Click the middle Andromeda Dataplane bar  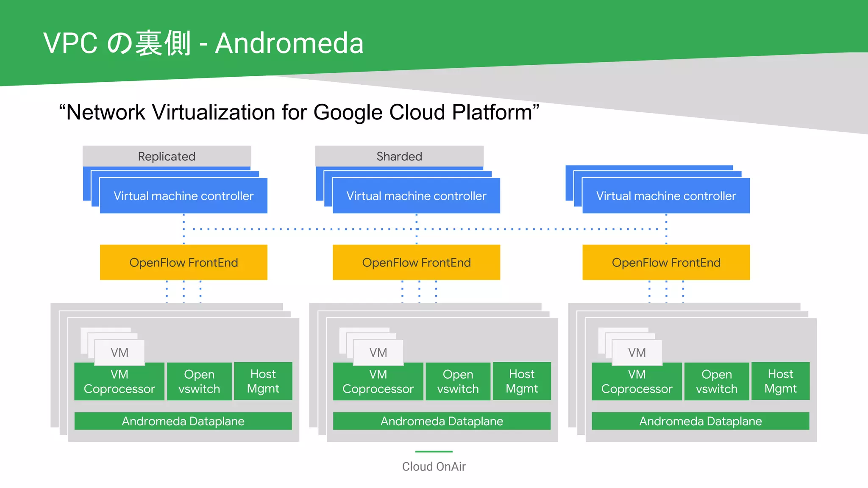[x=442, y=421]
